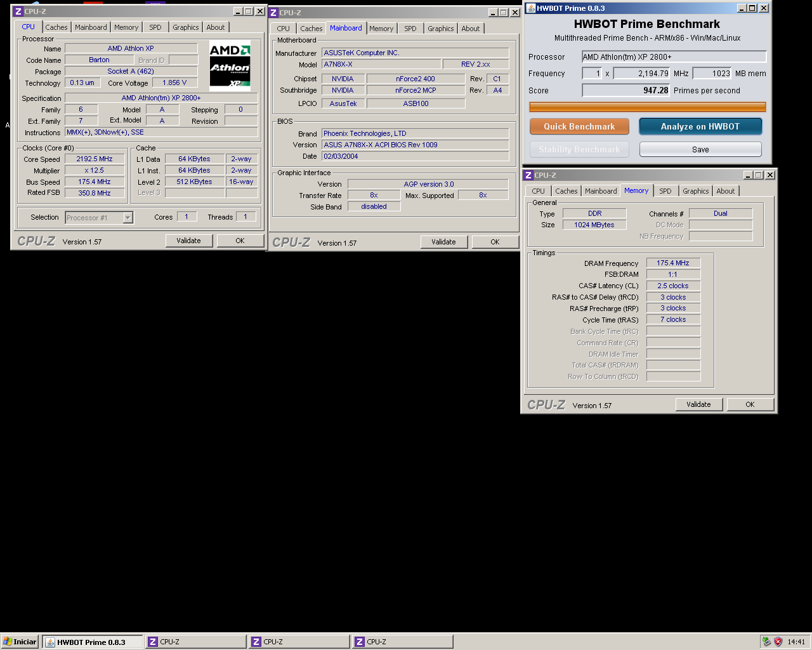This screenshot has height=650, width=812.
Task: Click the Package value Socket A (462)
Action: click(x=131, y=71)
